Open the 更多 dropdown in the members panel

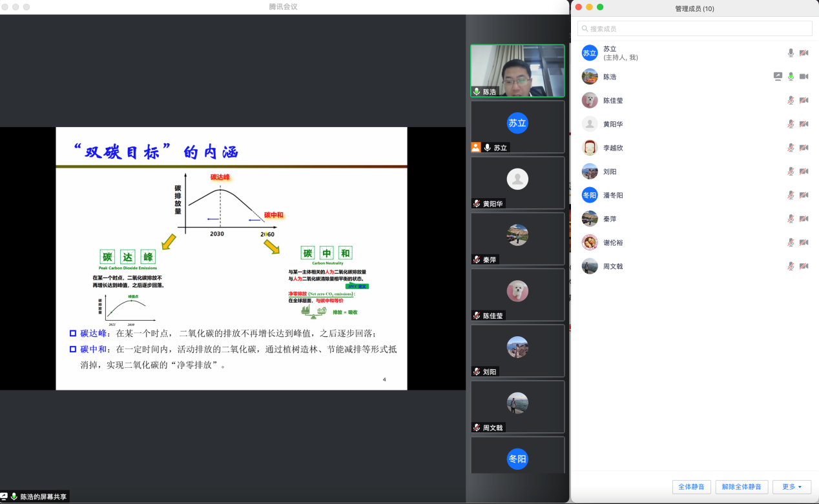791,487
